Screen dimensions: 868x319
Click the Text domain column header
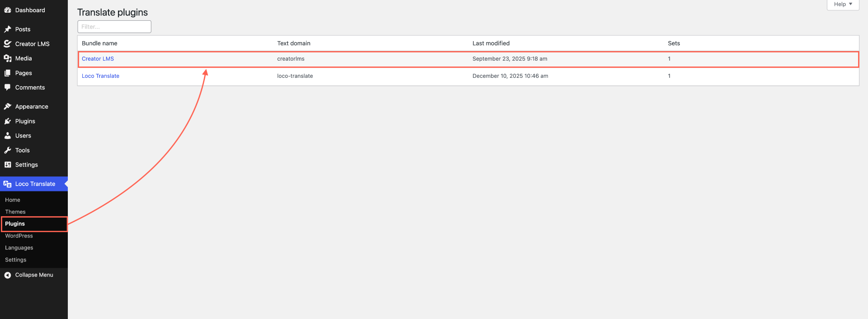pyautogui.click(x=294, y=43)
